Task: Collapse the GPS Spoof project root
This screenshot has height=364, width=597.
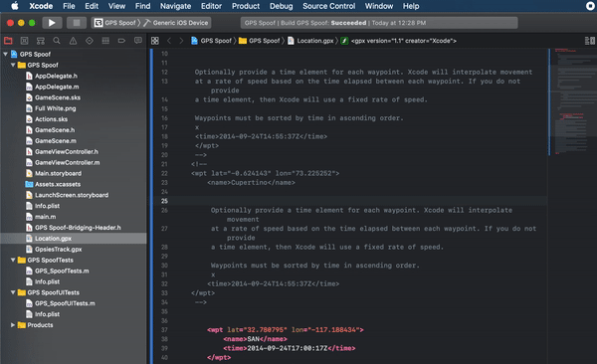Action: (5, 54)
